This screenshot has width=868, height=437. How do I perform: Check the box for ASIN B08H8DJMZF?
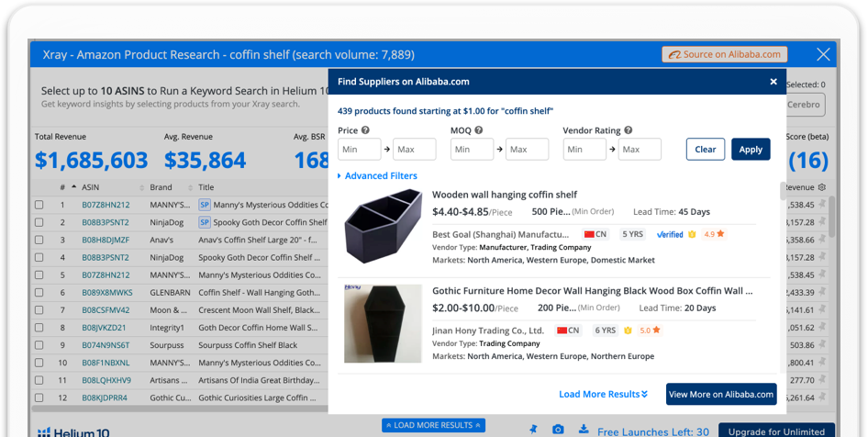pyautogui.click(x=39, y=240)
